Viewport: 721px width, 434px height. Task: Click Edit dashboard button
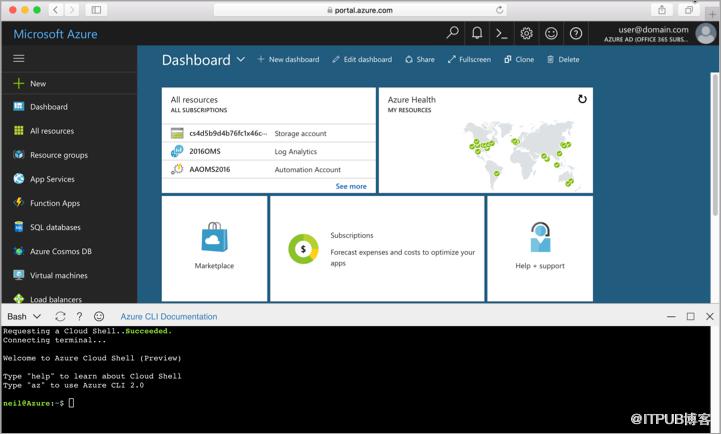tap(362, 59)
